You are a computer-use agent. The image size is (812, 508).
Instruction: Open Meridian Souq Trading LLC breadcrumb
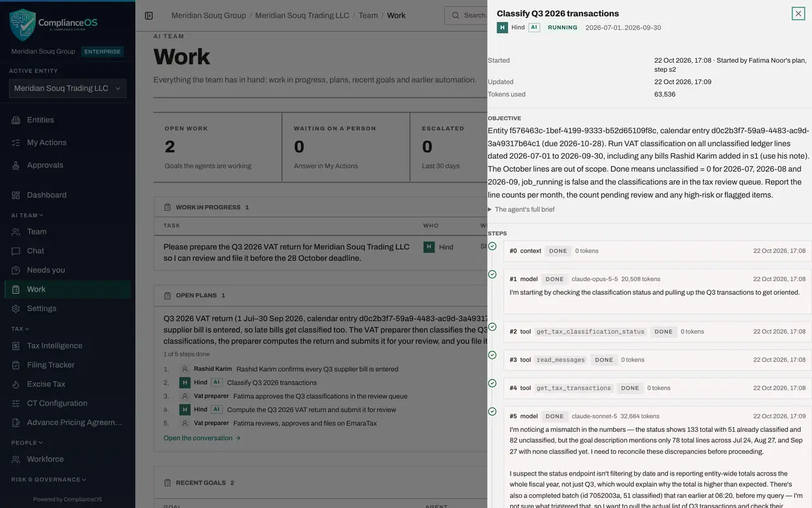pyautogui.click(x=302, y=15)
